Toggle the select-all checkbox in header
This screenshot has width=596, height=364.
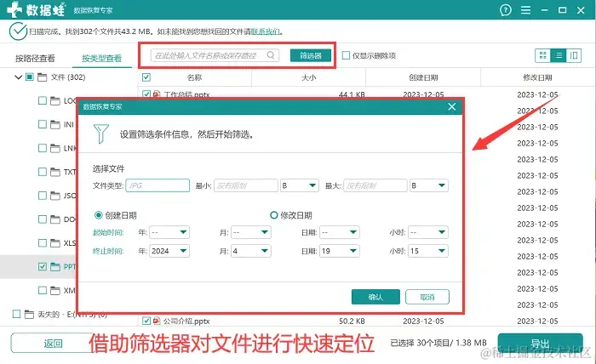click(x=146, y=77)
